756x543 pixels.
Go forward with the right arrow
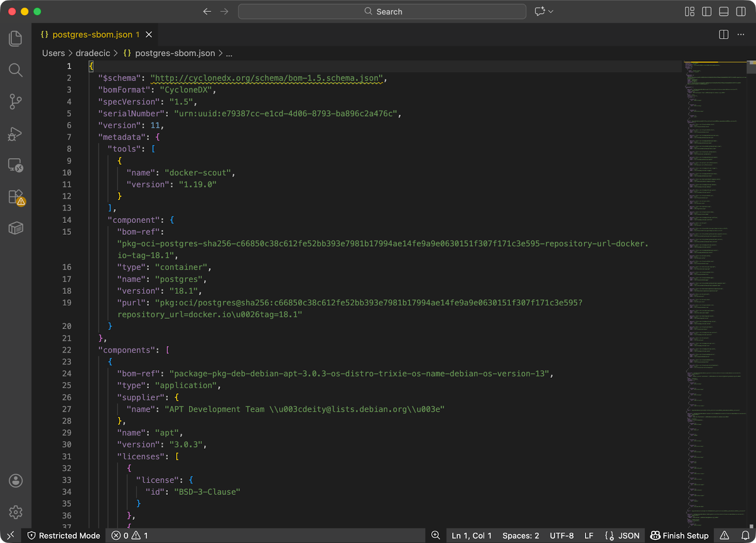coord(224,11)
